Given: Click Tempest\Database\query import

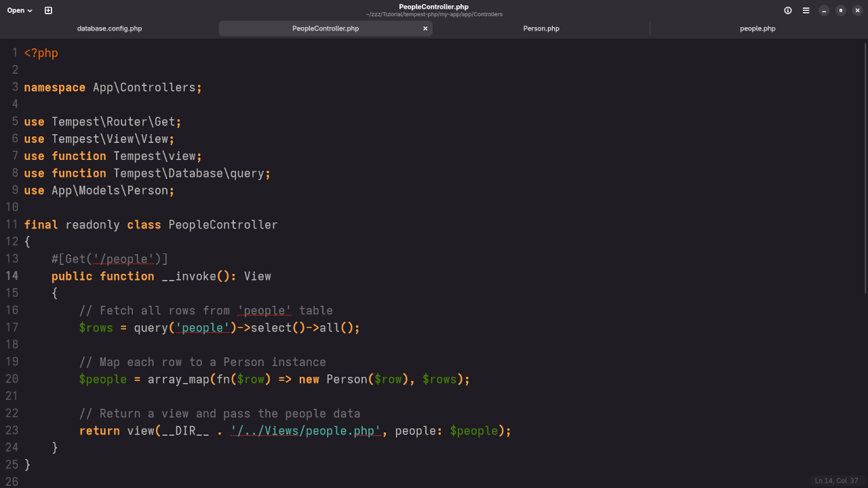Looking at the screenshot, I should coord(189,174).
